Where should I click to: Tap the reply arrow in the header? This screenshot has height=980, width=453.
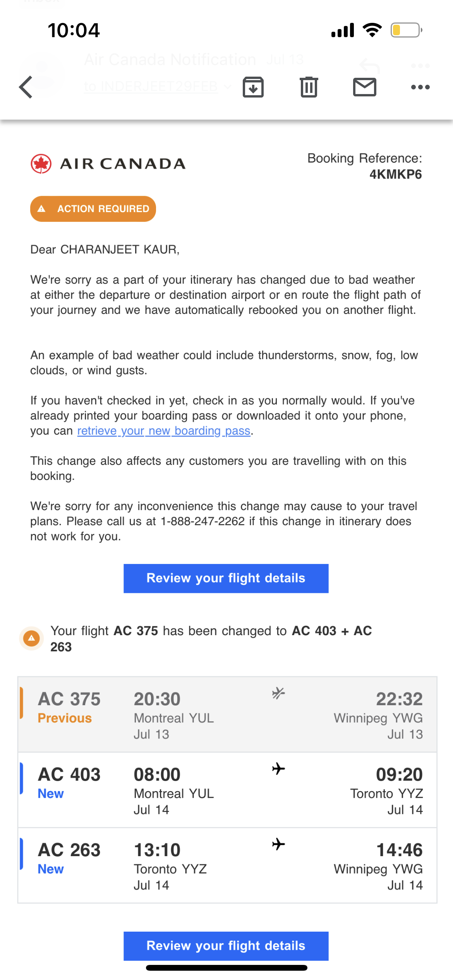369,65
